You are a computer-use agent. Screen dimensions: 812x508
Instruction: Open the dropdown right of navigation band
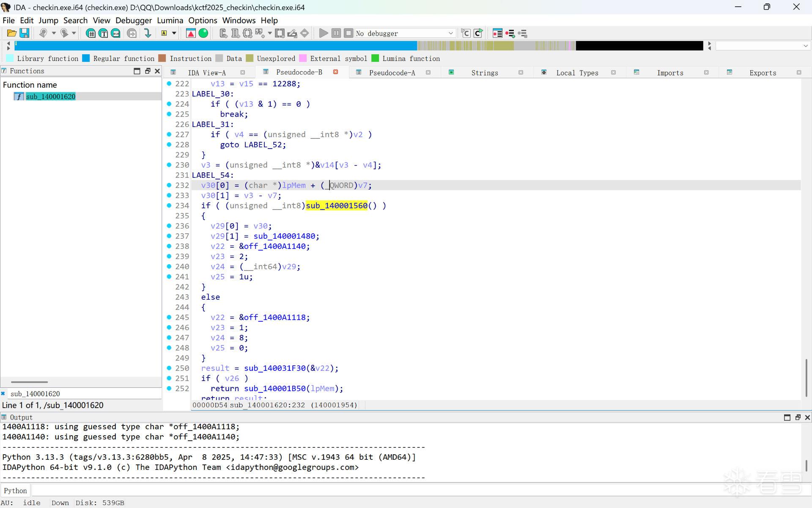coord(805,46)
